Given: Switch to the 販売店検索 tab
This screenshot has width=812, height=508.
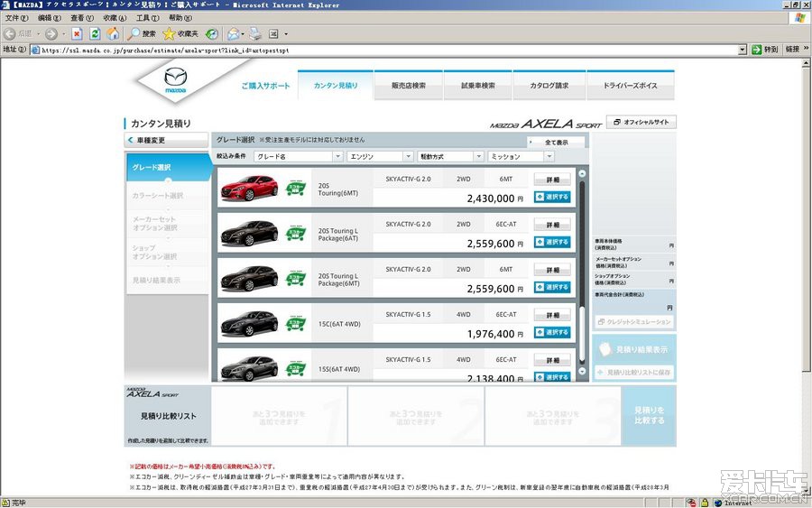Looking at the screenshot, I should pyautogui.click(x=409, y=86).
